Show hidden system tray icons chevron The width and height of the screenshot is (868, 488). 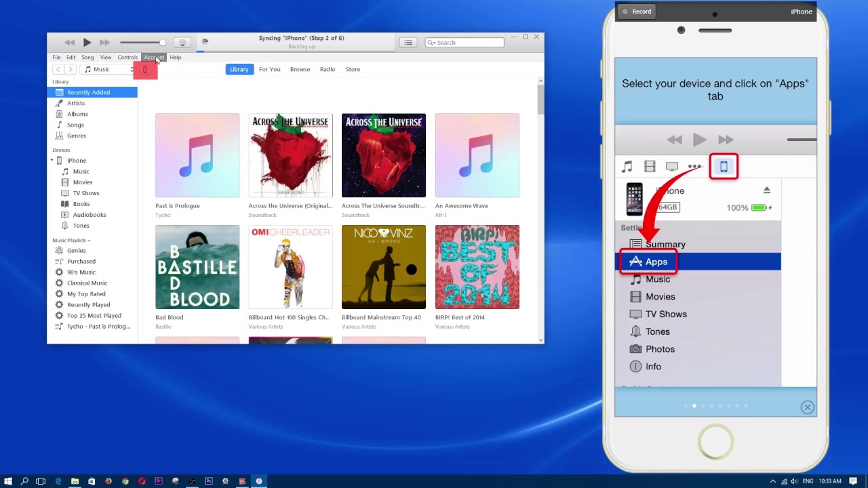[x=772, y=481]
